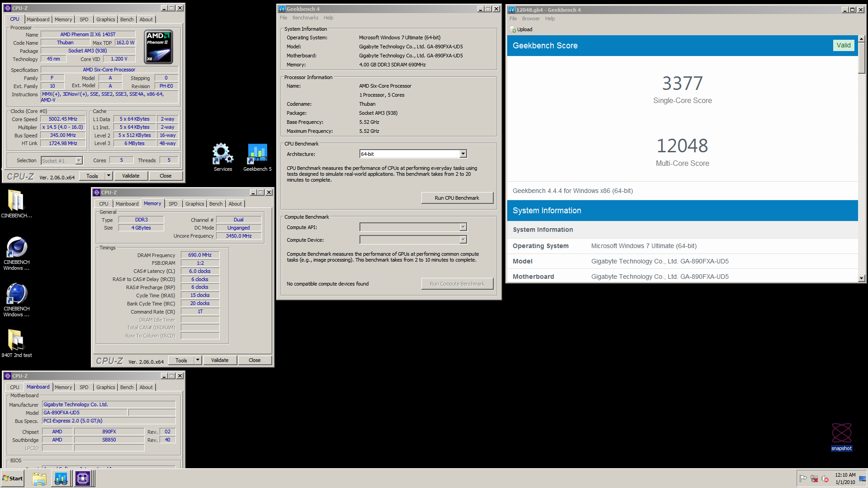Click the Uncore Frequency 3450.0 MHz value
Screen dimensions: 868x488
(239, 236)
